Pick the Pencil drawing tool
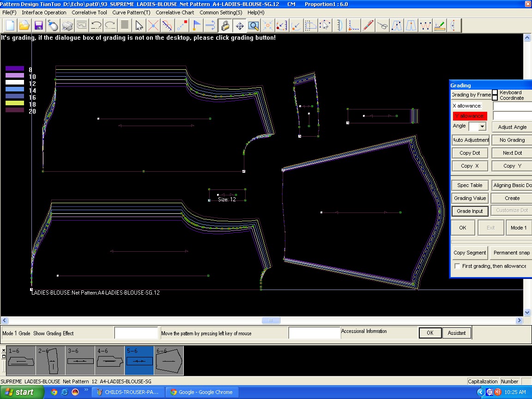 tap(368, 25)
